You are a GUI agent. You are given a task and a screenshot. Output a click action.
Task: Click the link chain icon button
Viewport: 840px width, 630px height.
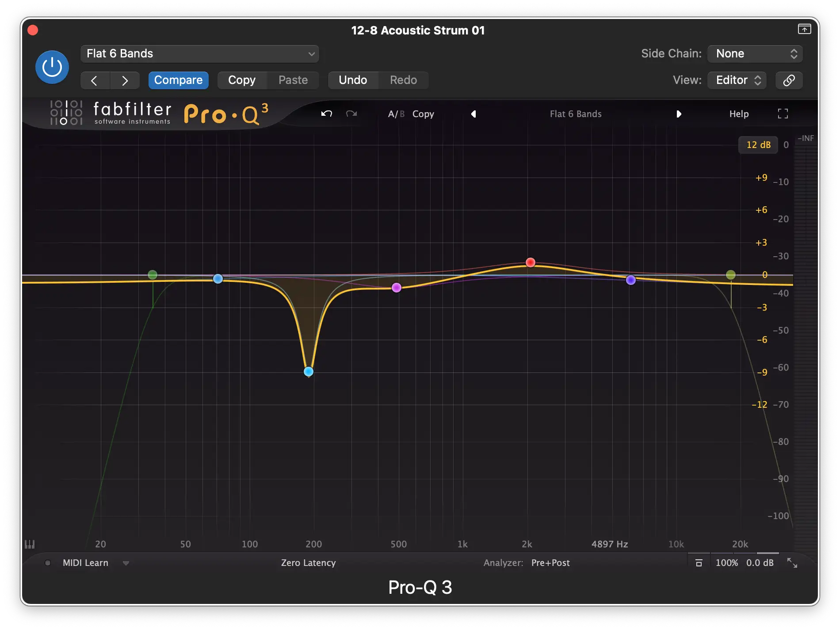point(789,80)
